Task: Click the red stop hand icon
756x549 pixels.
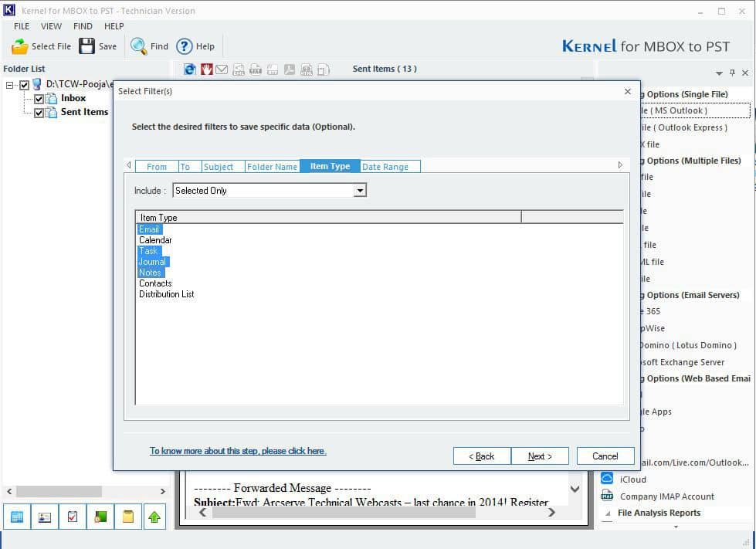Action: click(x=207, y=69)
